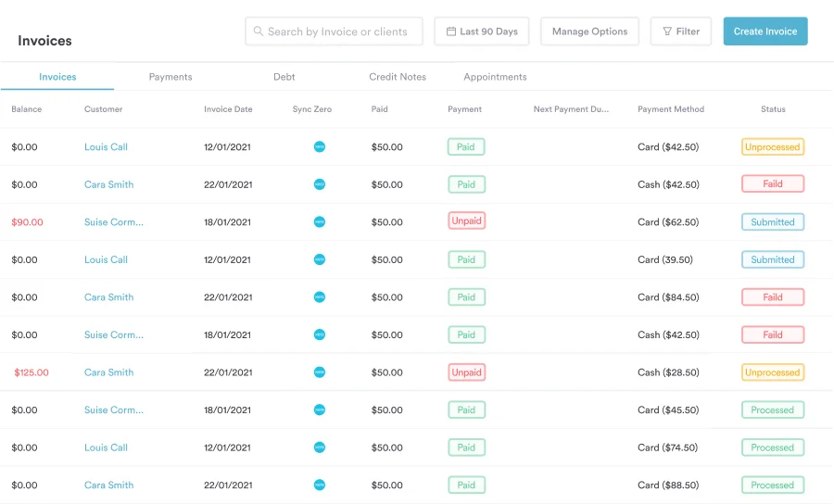
Task: Open the Suise Corm customer link with $90.00 balance
Action: tap(114, 222)
